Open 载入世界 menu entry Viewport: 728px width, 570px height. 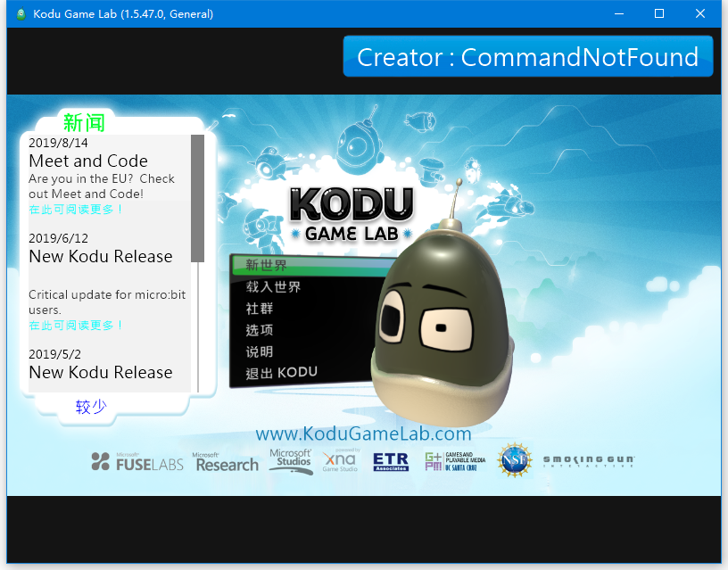(x=273, y=287)
